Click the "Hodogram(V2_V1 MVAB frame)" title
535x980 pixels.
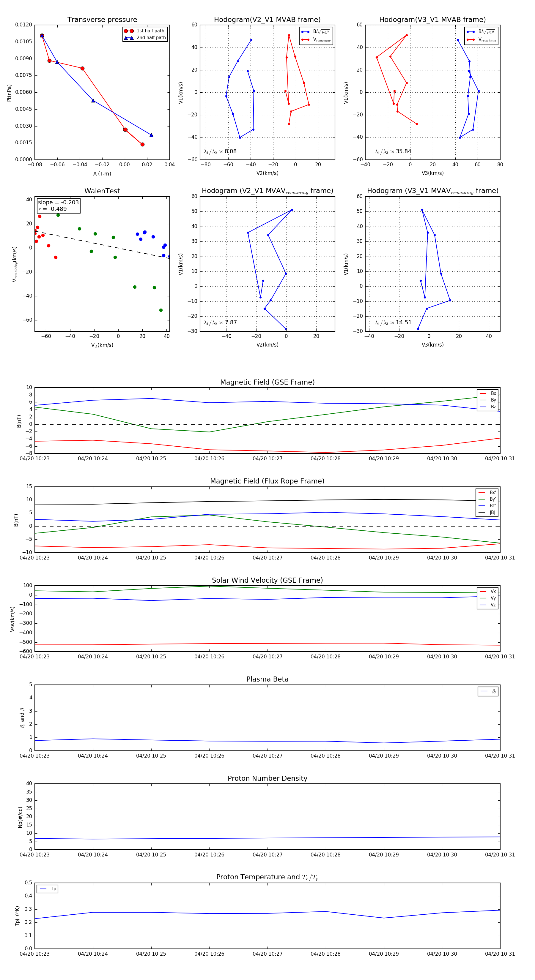267,20
